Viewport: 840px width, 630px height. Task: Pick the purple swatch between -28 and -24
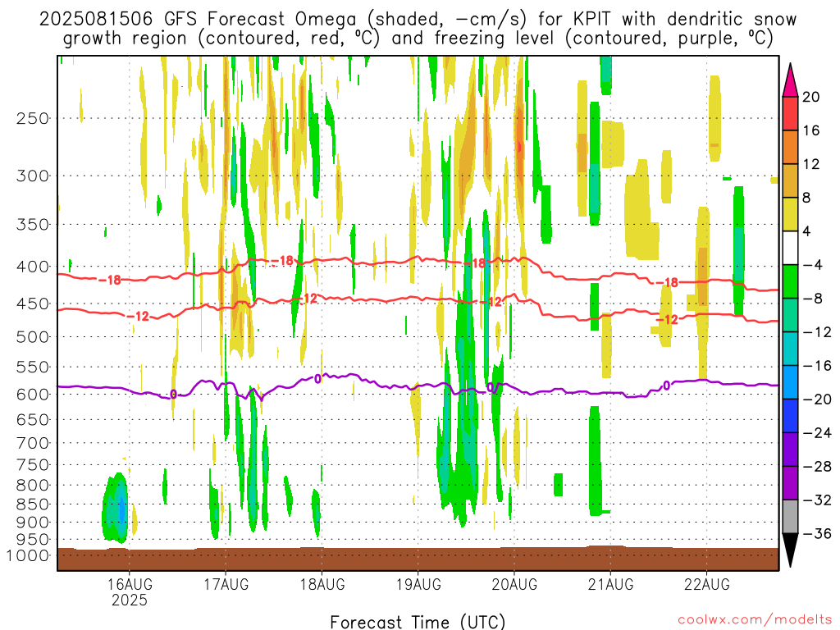click(790, 450)
